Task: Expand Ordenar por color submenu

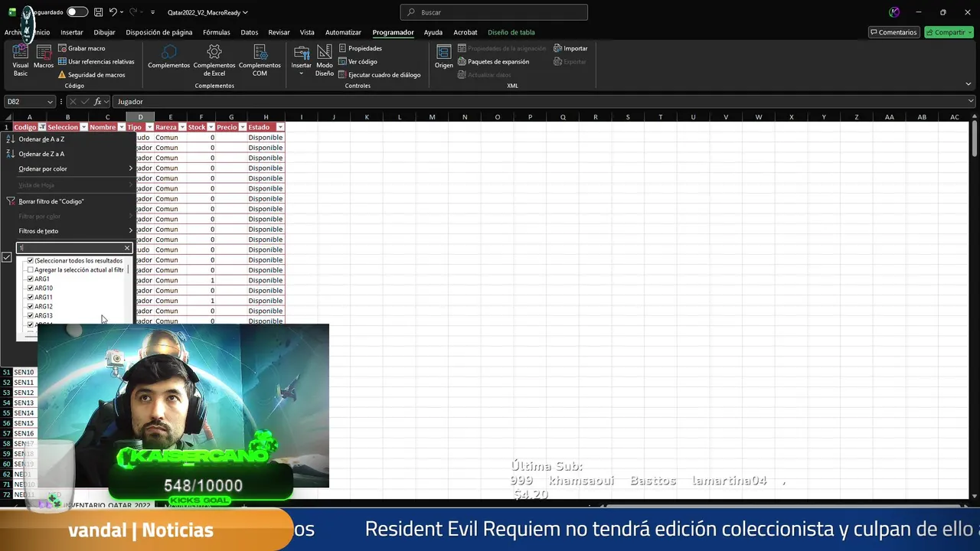Action: [x=74, y=169]
